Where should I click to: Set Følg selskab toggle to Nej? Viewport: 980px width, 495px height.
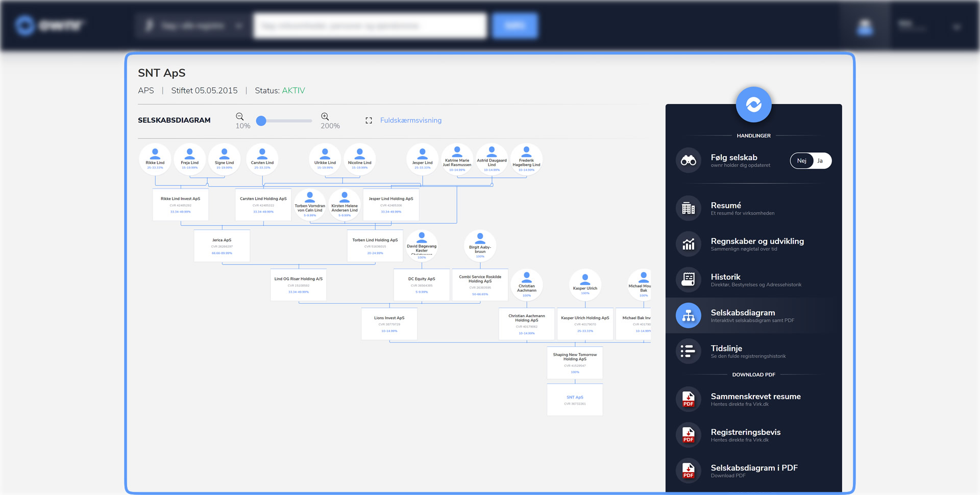pos(802,161)
